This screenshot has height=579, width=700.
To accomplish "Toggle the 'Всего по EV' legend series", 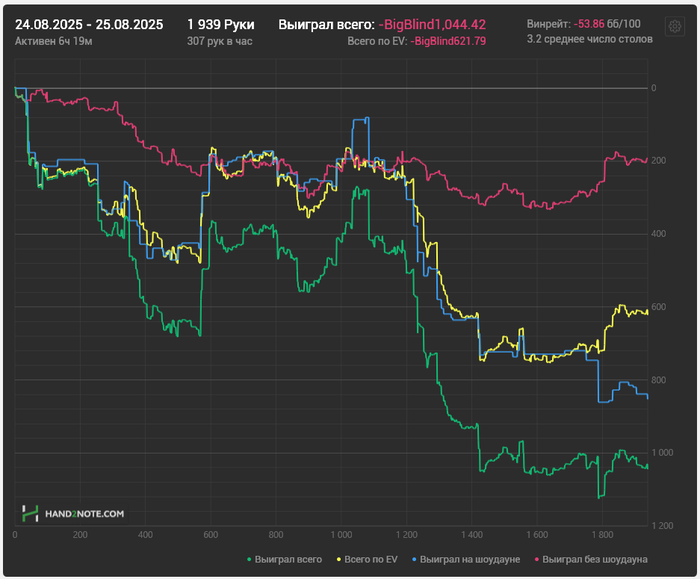I will (x=367, y=559).
